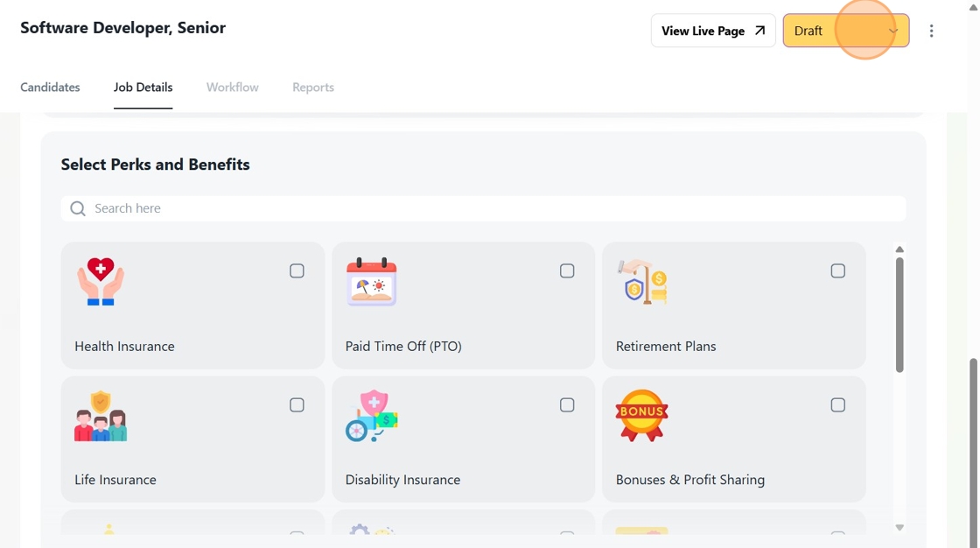Switch to the Candidates tab

click(51, 88)
